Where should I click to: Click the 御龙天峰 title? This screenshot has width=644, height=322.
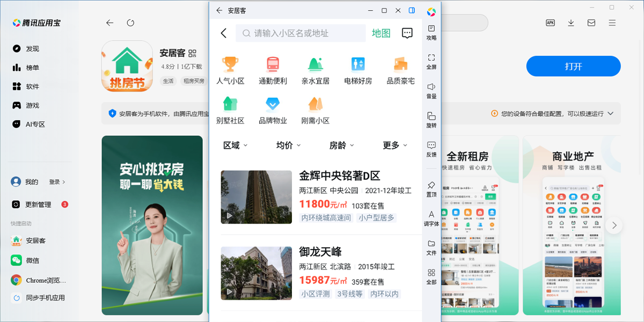(320, 252)
